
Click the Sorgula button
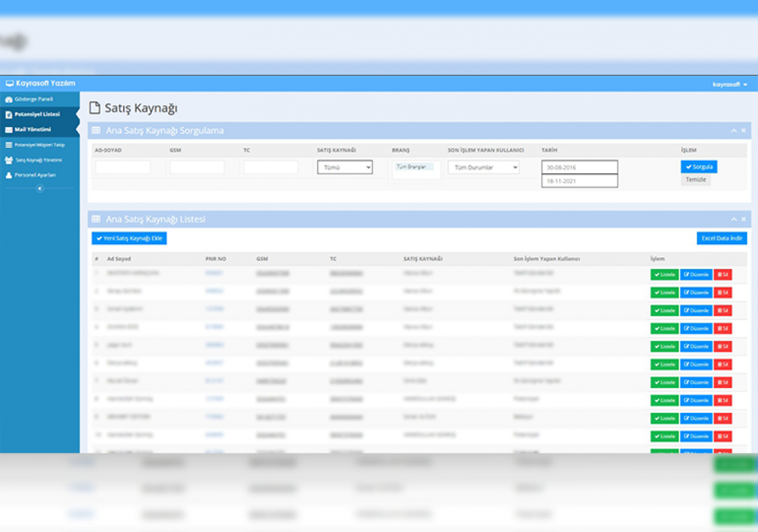pos(699,167)
